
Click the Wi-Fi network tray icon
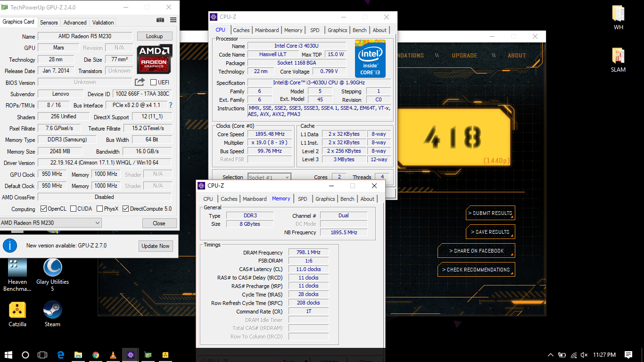573,355
